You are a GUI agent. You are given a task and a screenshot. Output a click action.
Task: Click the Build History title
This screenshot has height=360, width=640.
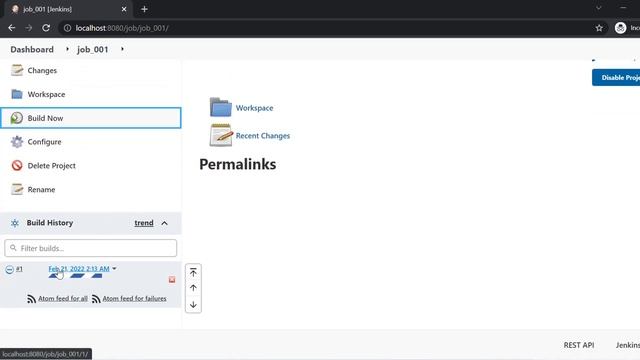[x=50, y=223]
